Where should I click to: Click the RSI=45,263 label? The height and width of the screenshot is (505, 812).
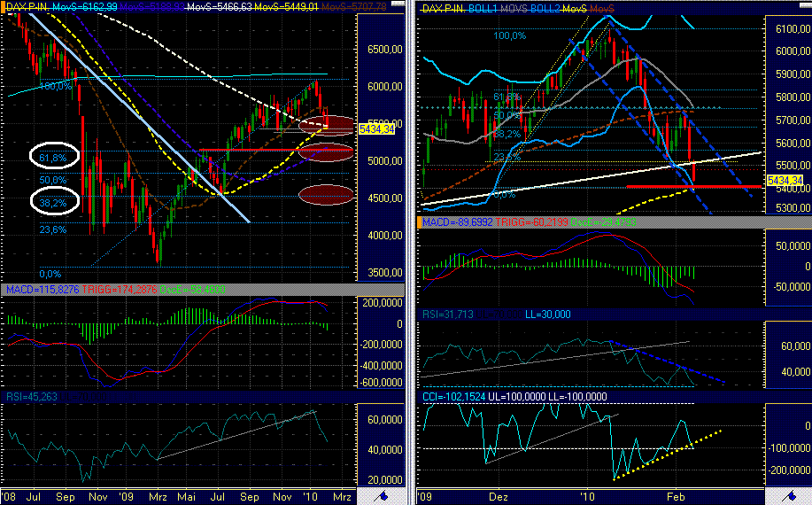[x=32, y=397]
